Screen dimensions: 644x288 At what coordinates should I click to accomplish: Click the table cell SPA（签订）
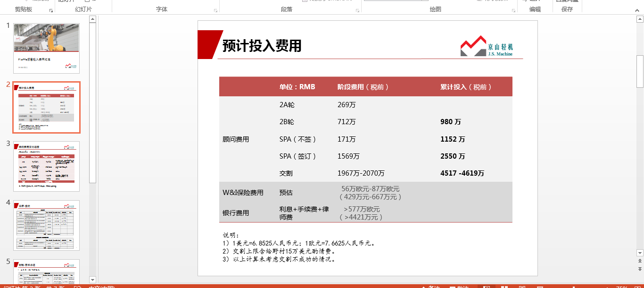[299, 156]
